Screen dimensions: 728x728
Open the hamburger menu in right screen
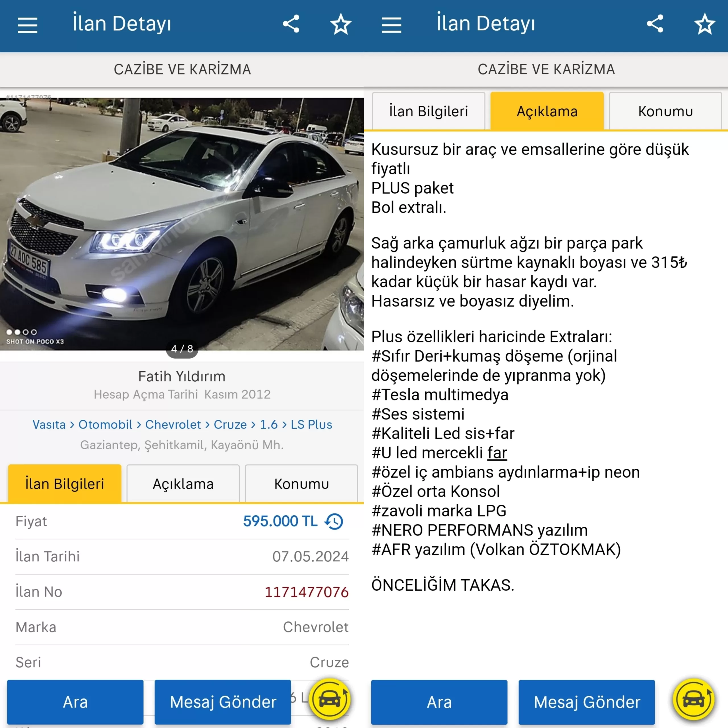coord(392,25)
